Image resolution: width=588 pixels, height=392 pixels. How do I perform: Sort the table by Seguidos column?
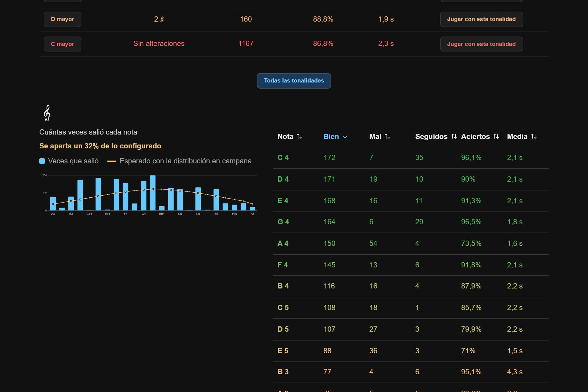pyautogui.click(x=436, y=136)
